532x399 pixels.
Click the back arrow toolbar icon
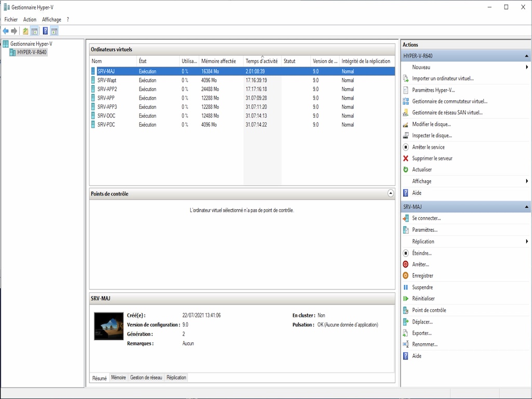click(6, 31)
